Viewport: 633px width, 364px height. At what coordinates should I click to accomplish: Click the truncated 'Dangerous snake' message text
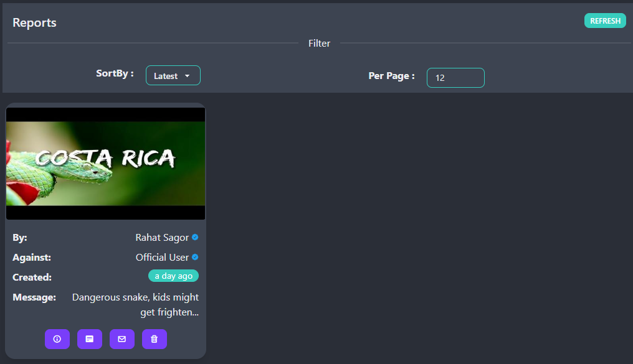tap(135, 305)
